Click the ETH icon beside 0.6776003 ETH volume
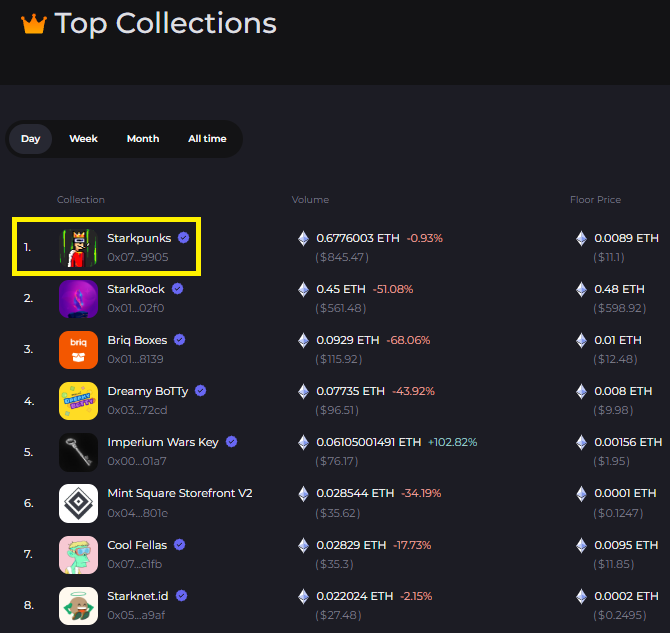Image resolution: width=670 pixels, height=633 pixels. 303,238
